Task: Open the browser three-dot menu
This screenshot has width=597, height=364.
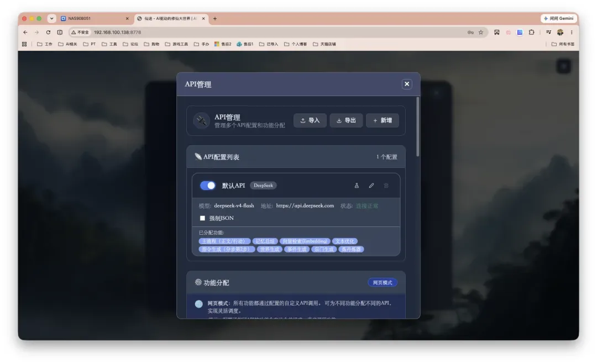Action: [572, 33]
